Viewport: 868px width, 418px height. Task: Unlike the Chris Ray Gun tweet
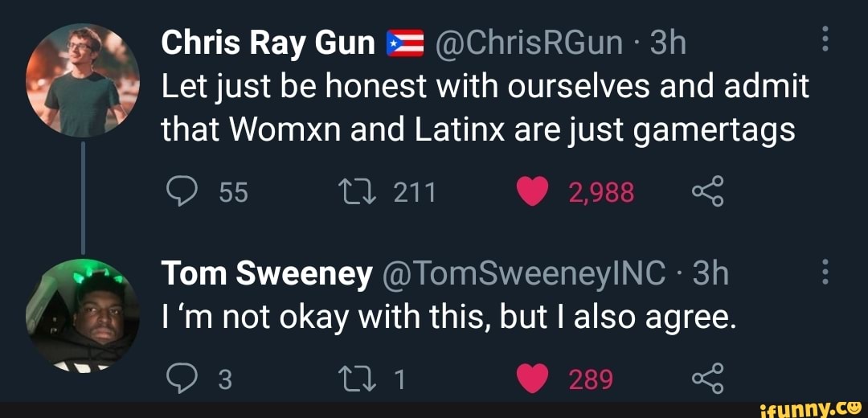[533, 193]
